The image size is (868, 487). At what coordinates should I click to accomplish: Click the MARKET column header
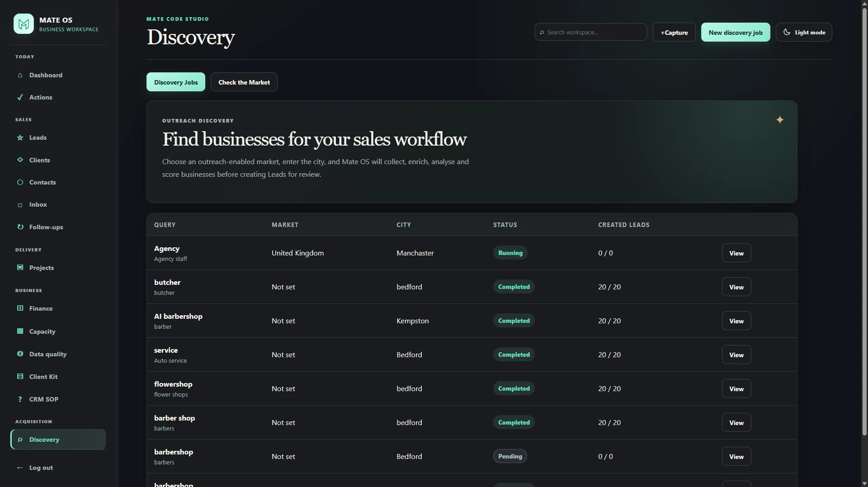click(x=285, y=225)
